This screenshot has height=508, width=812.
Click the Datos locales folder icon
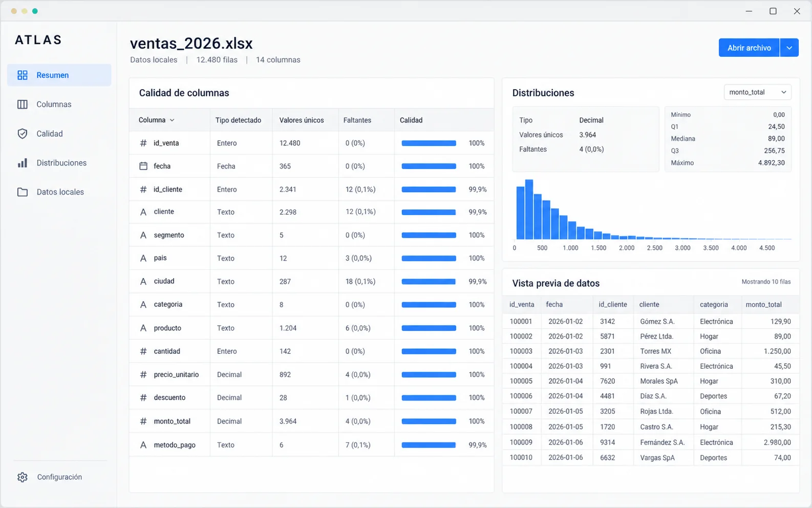(23, 192)
